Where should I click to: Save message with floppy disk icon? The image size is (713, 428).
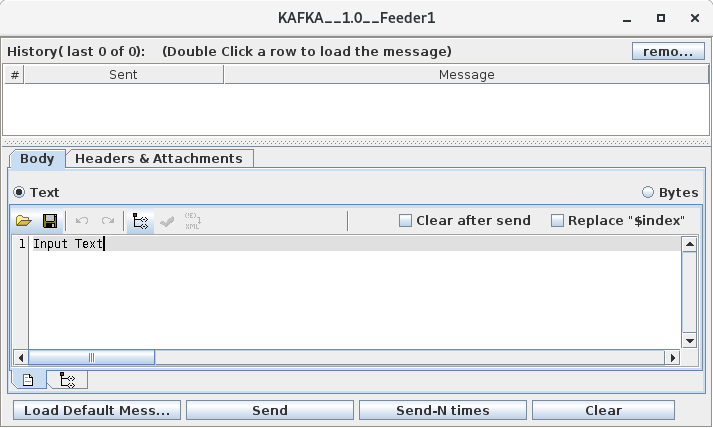click(50, 221)
